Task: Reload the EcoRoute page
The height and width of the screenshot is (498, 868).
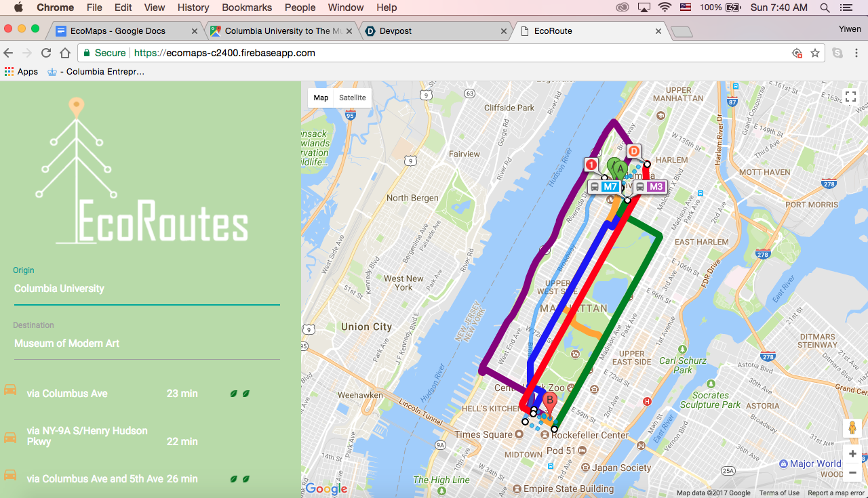Action: click(46, 53)
